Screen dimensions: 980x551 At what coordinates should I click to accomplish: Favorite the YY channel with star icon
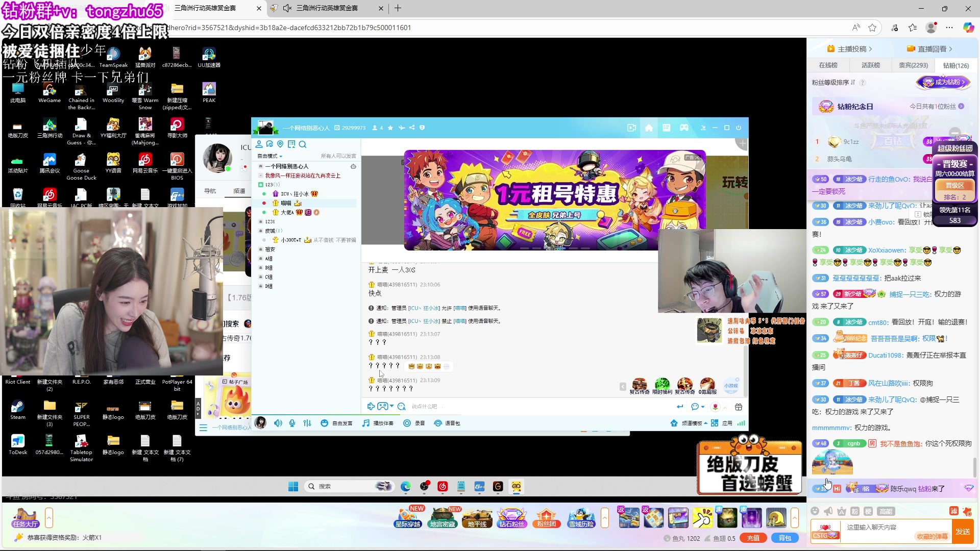point(390,128)
